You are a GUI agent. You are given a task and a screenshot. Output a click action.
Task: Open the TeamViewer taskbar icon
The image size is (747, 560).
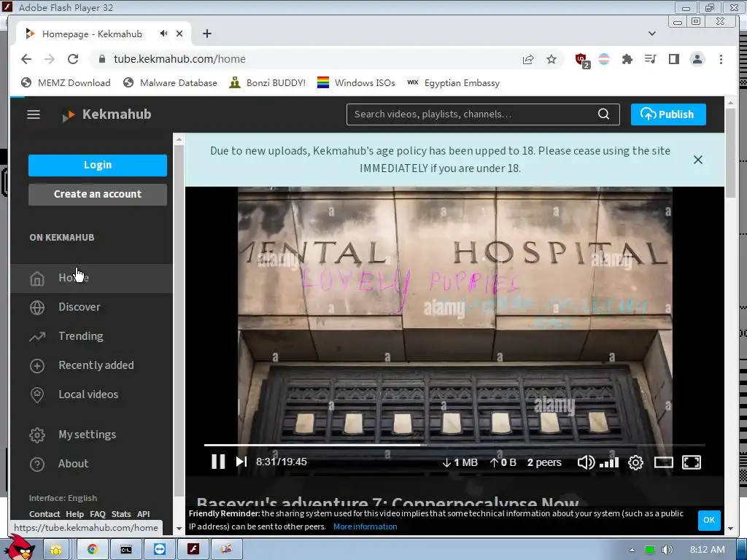click(160, 550)
